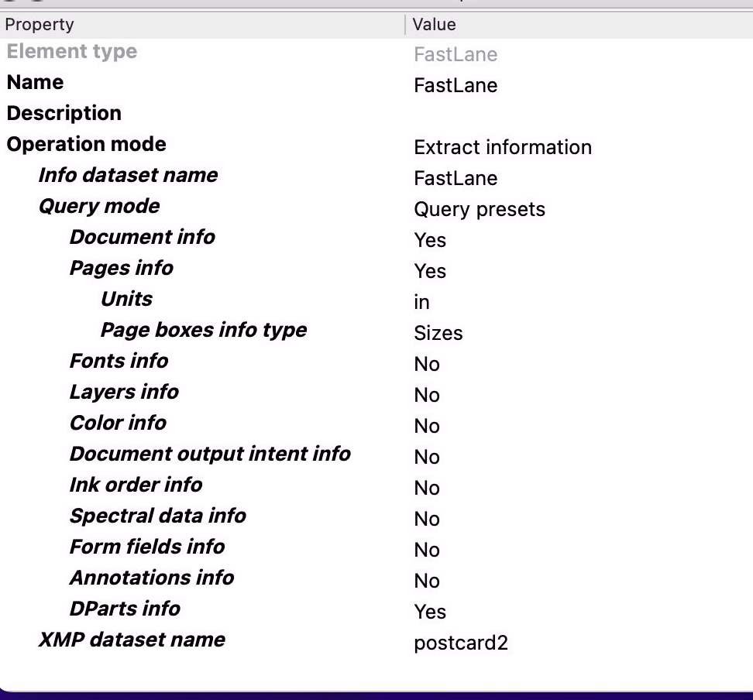Toggle Document info from Yes to No

tap(430, 240)
